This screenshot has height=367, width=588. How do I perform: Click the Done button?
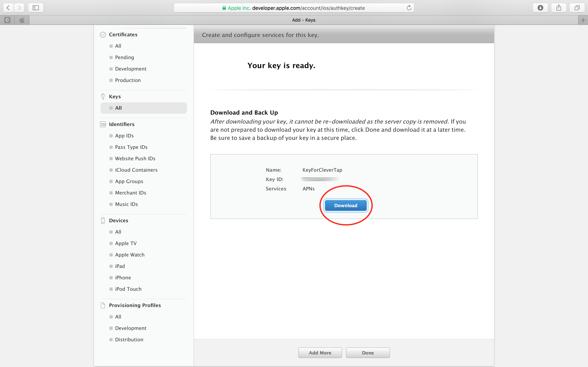(368, 353)
